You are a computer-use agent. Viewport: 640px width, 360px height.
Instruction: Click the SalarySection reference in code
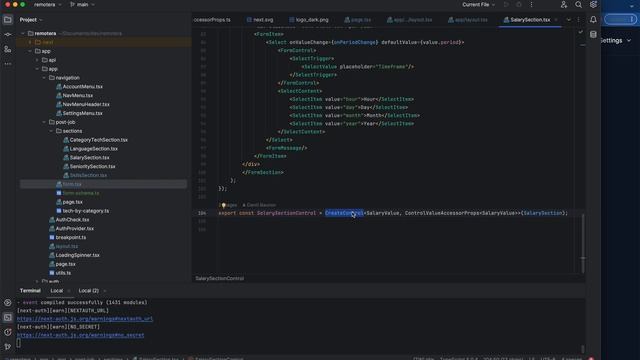pyautogui.click(x=542, y=213)
